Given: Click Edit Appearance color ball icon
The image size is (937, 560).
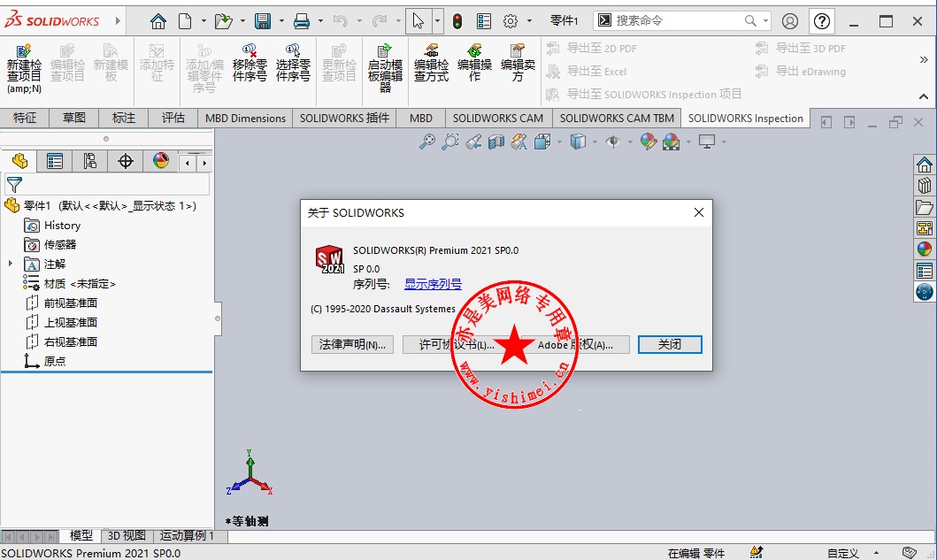Looking at the screenshot, I should click(649, 142).
